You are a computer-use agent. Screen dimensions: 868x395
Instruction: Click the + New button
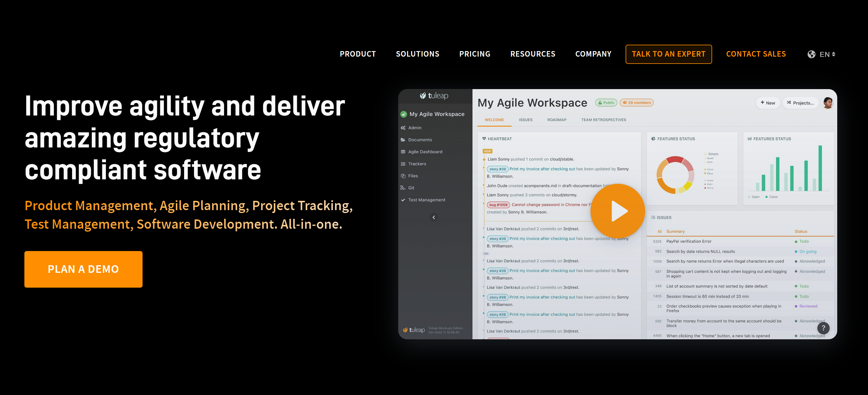point(768,103)
